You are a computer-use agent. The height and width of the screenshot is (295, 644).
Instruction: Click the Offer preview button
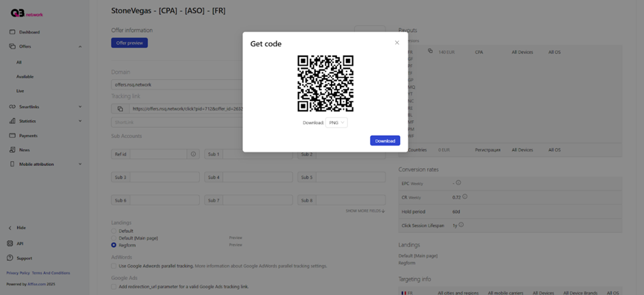tap(129, 43)
